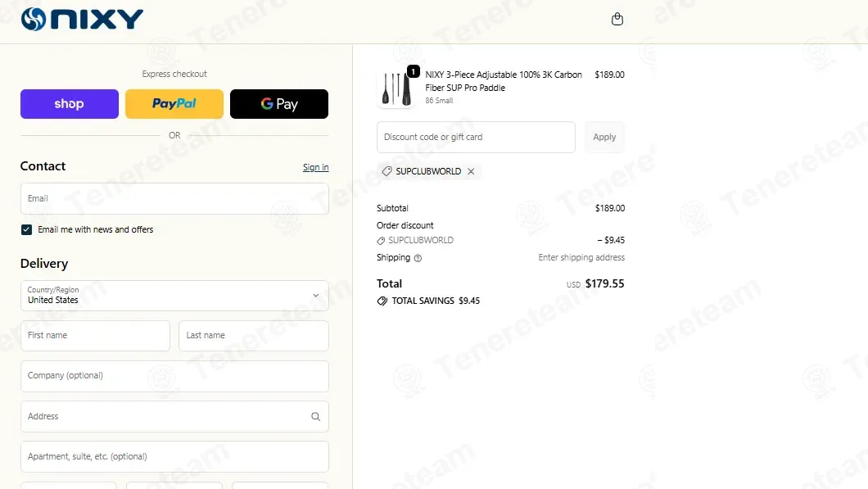The height and width of the screenshot is (489, 868).
Task: Focus the Last name field
Action: click(254, 336)
